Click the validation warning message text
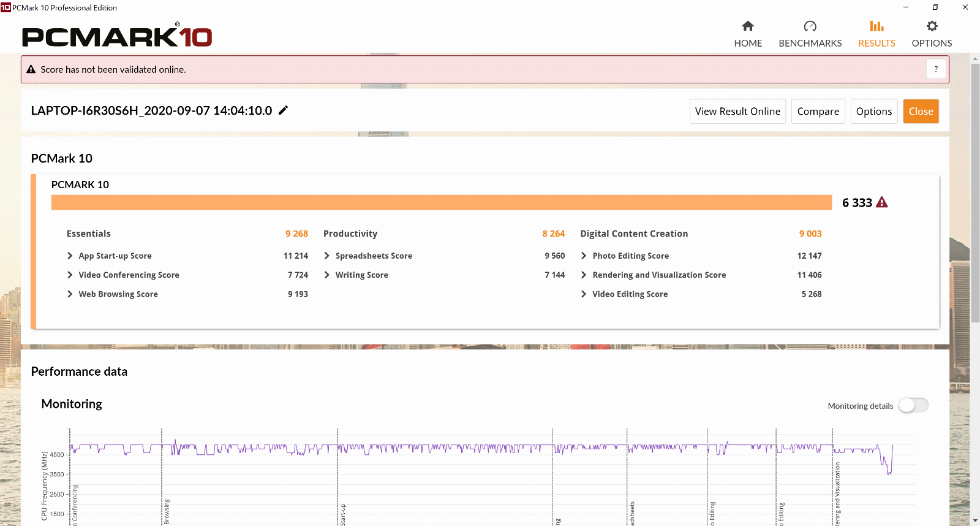The width and height of the screenshot is (980, 526). click(113, 69)
